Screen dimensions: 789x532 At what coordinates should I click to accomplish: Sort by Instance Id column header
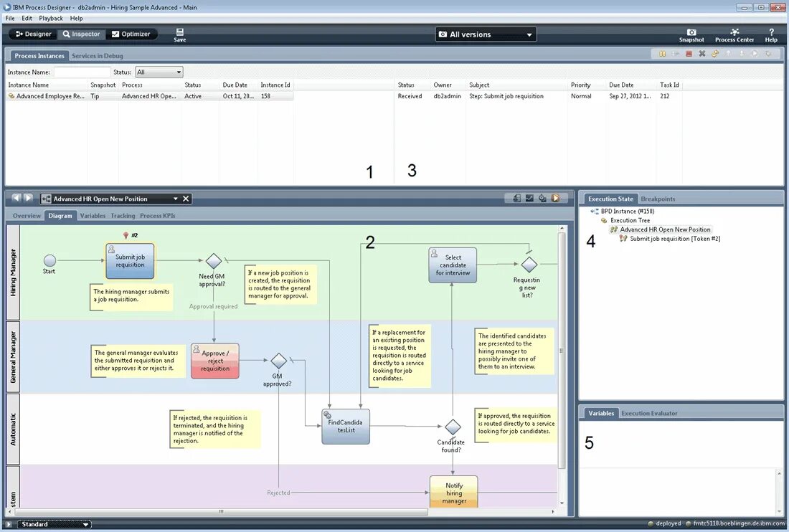click(275, 85)
